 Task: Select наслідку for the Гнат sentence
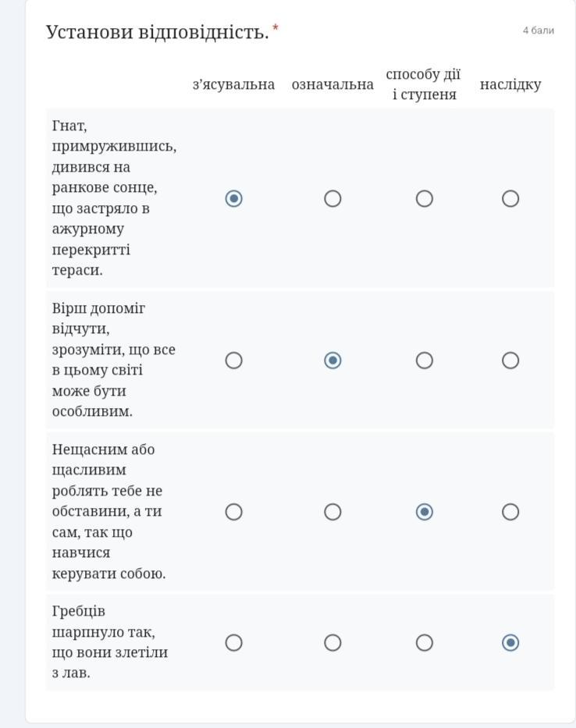(x=510, y=199)
